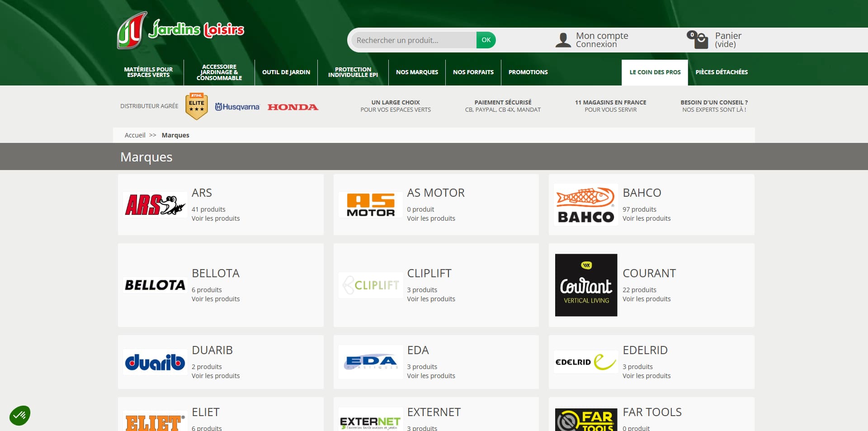Open the Nos Marques menu item
Image resolution: width=868 pixels, height=431 pixels.
[x=417, y=72]
